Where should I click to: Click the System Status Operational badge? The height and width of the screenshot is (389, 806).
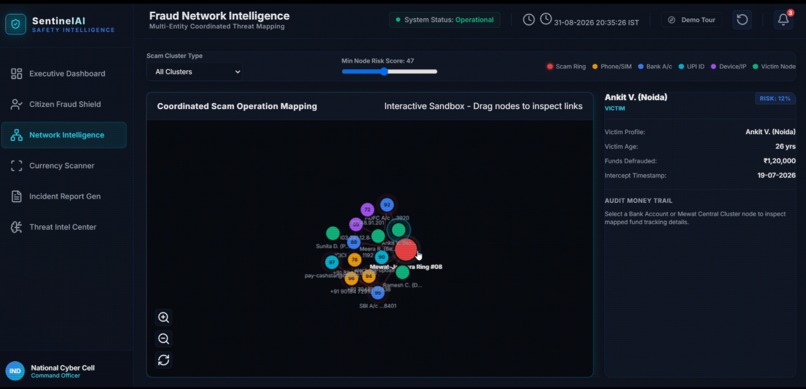click(445, 20)
